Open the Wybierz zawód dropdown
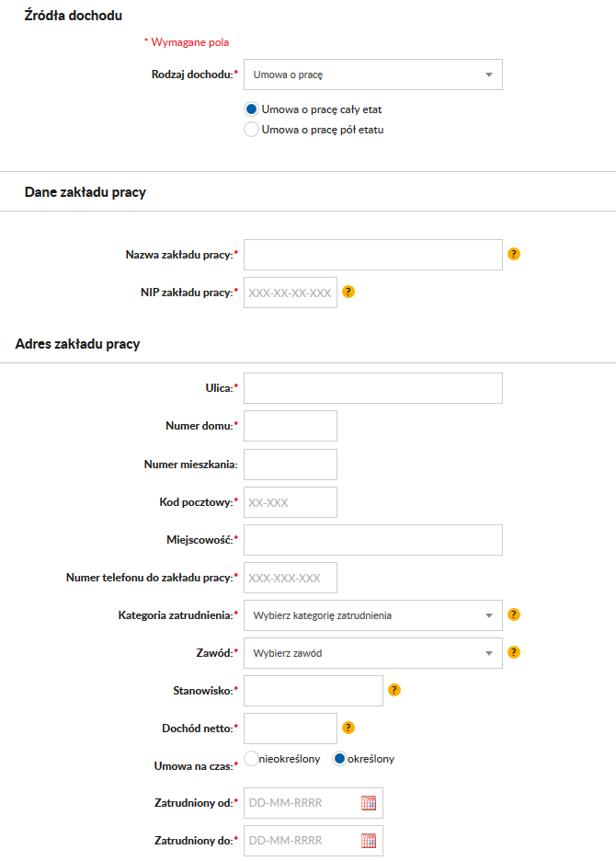This screenshot has height=861, width=616. [372, 653]
